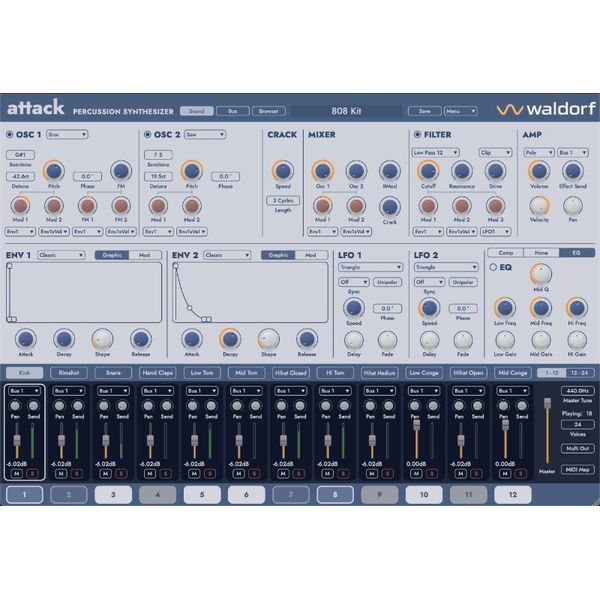This screenshot has width=600, height=600.
Task: Open the MIDI Map button
Action: [577, 470]
